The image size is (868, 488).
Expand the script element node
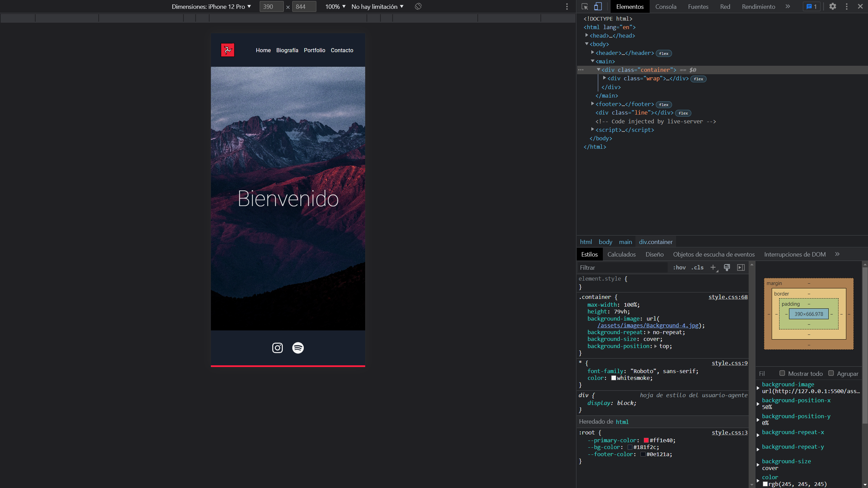(x=593, y=129)
